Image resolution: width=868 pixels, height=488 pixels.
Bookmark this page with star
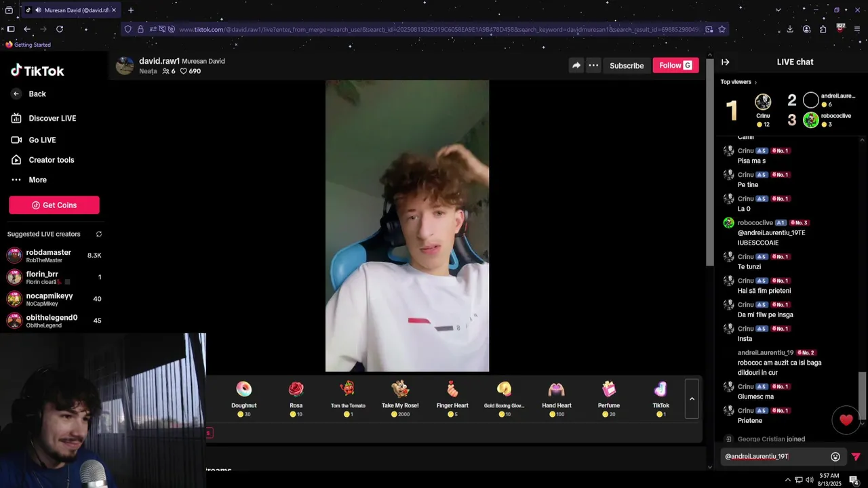coord(722,29)
